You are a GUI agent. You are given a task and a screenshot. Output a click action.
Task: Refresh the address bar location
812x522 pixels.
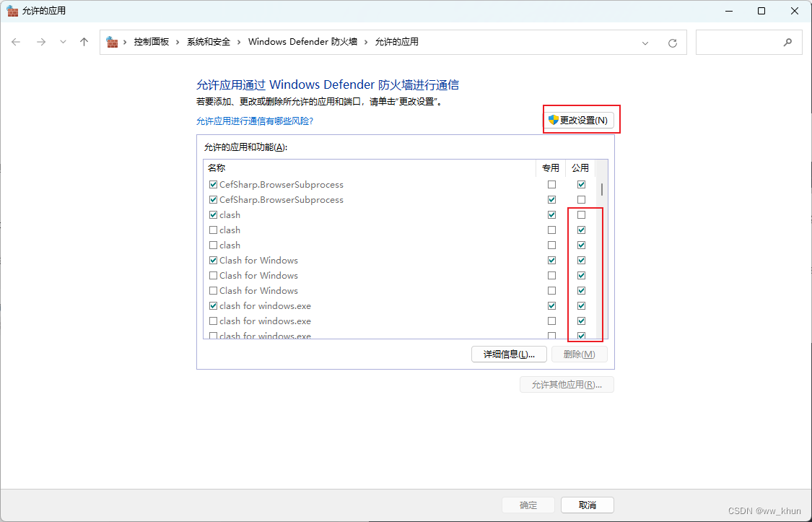pyautogui.click(x=672, y=43)
